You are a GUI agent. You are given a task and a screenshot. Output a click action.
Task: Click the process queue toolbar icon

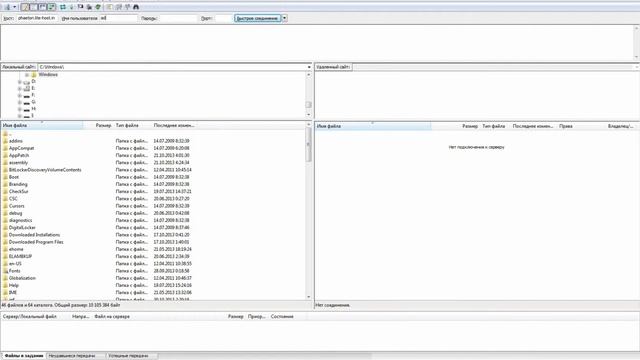pyautogui.click(x=72, y=7)
